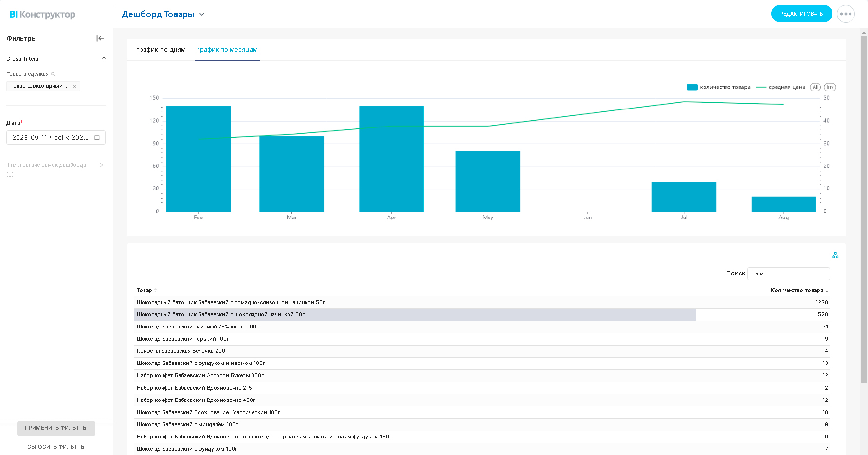This screenshot has width=868, height=455.
Task: Collapse the Cross-filters section
Action: pos(104,58)
